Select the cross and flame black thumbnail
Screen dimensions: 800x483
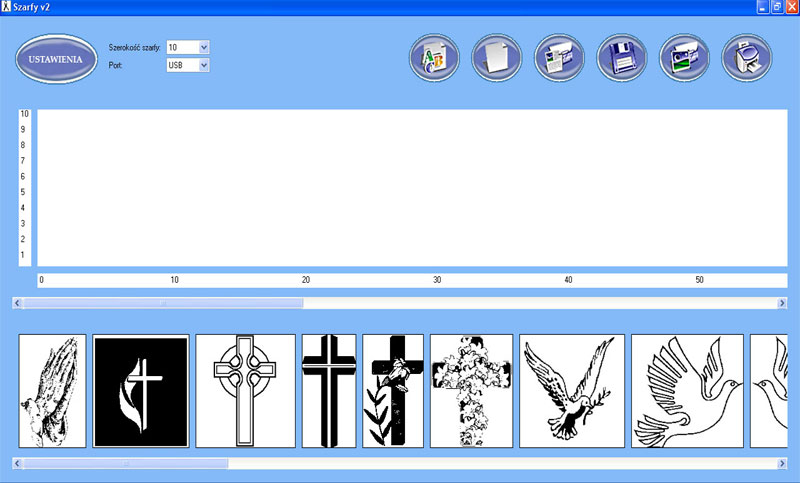click(x=141, y=391)
